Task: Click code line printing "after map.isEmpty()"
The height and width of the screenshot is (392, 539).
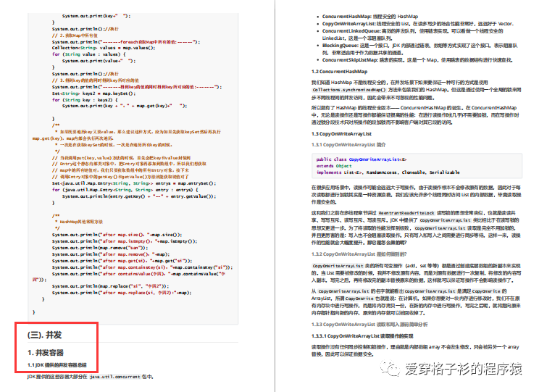Action: [x=125, y=241]
